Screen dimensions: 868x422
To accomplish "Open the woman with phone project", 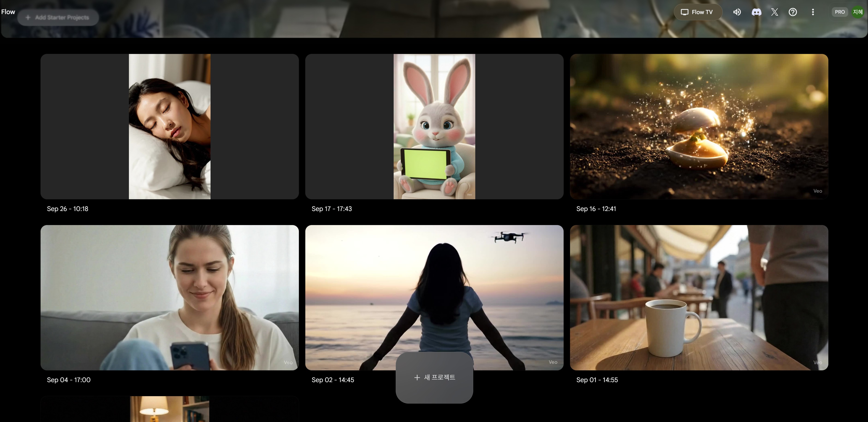I will pyautogui.click(x=169, y=297).
